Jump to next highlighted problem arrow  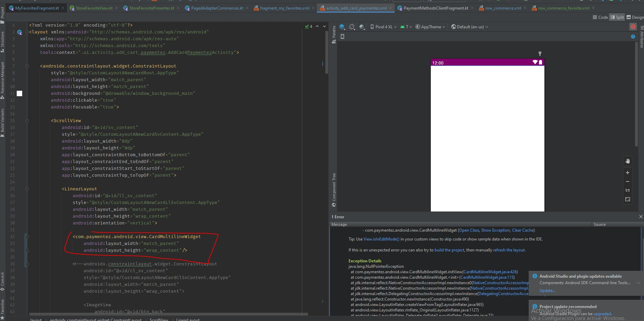[324, 27]
